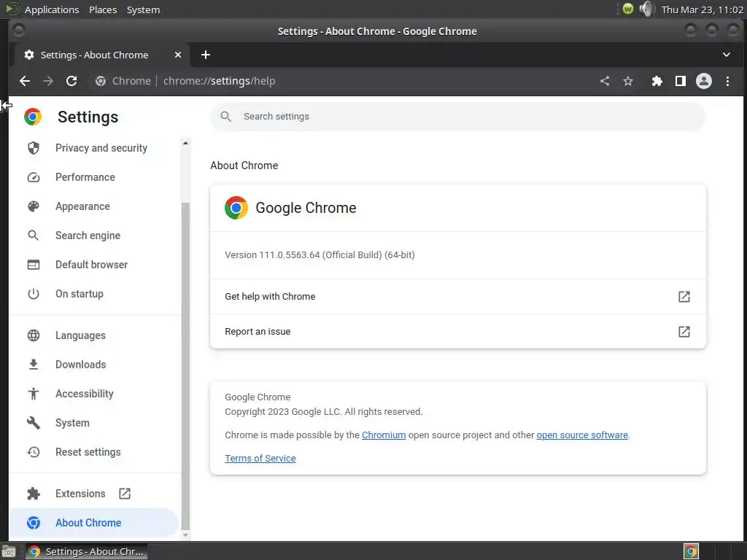Click the sidebar scrollbar thumb
747x560 pixels.
[185, 366]
